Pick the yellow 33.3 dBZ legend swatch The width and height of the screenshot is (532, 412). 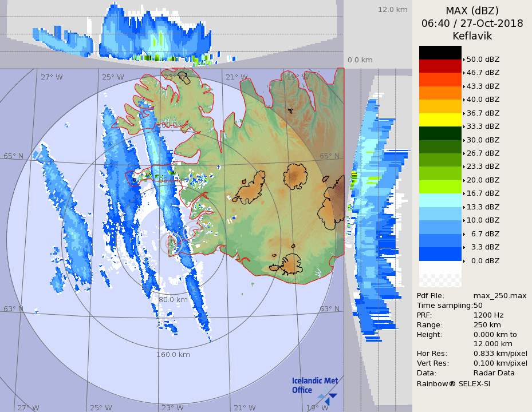pos(440,120)
